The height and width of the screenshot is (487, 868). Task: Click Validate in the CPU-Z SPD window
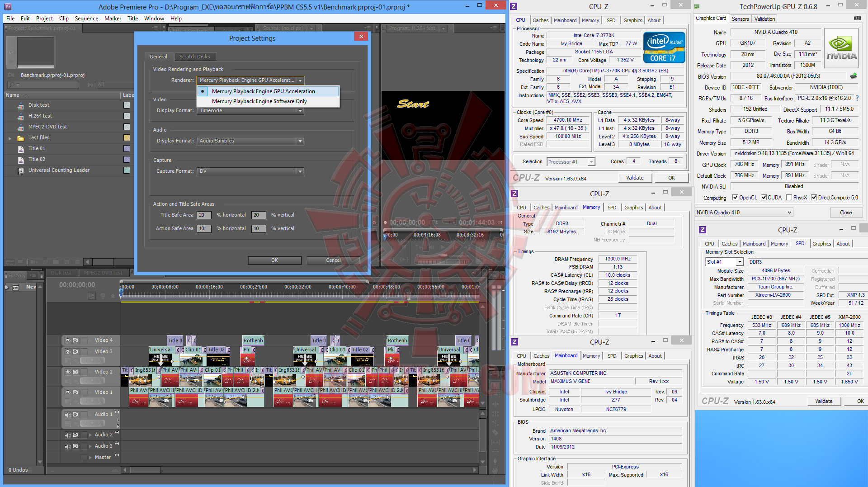[824, 401]
